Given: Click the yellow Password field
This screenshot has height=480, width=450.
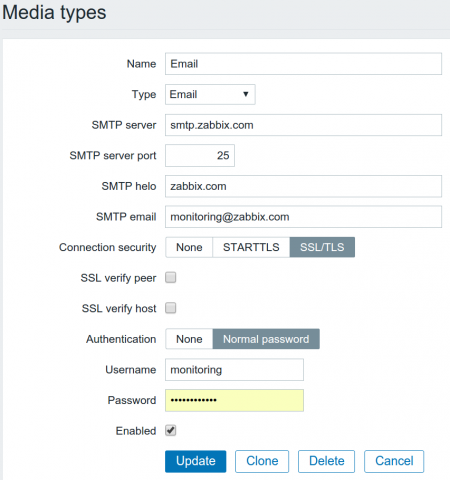Looking at the screenshot, I should (x=234, y=400).
